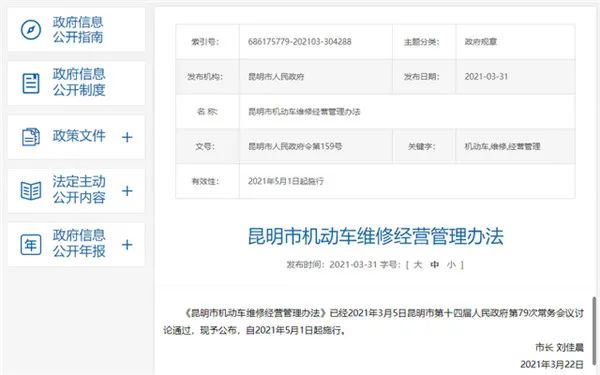The width and height of the screenshot is (600, 375).
Task: Click validity value 2021年5月1日起施行
Action: tap(286, 181)
